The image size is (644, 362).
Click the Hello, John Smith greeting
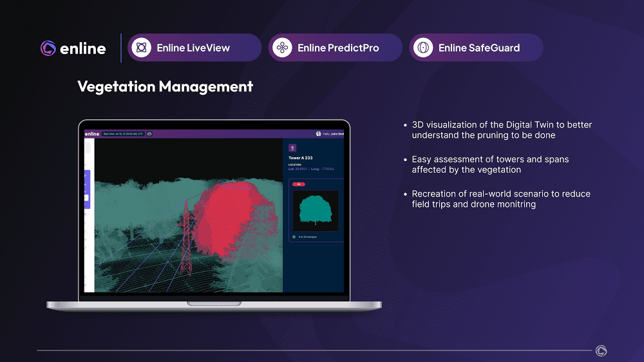point(333,134)
